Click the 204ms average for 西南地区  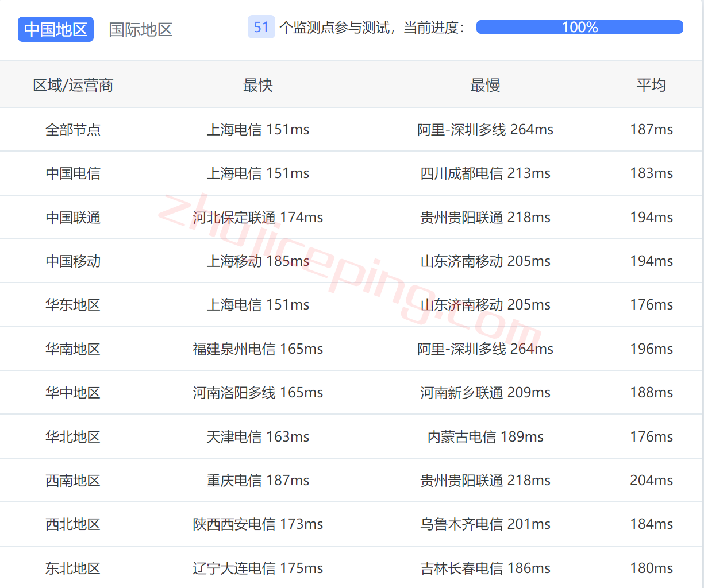coord(651,480)
